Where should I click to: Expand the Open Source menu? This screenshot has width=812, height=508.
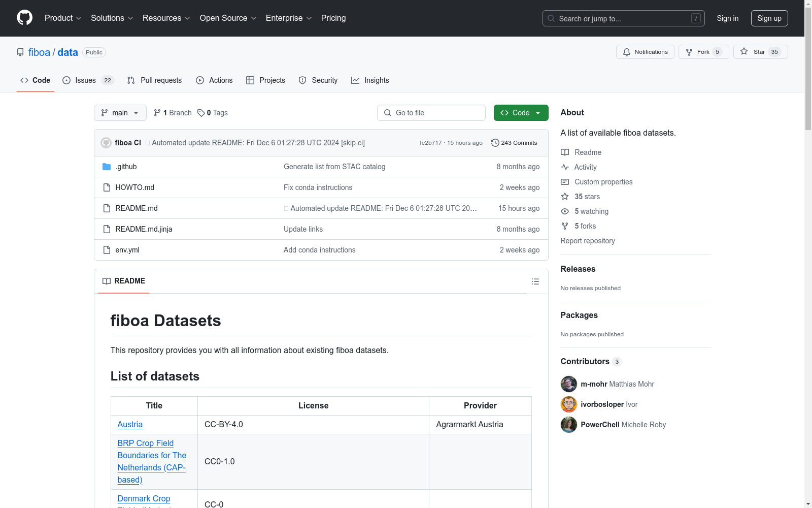pos(228,18)
